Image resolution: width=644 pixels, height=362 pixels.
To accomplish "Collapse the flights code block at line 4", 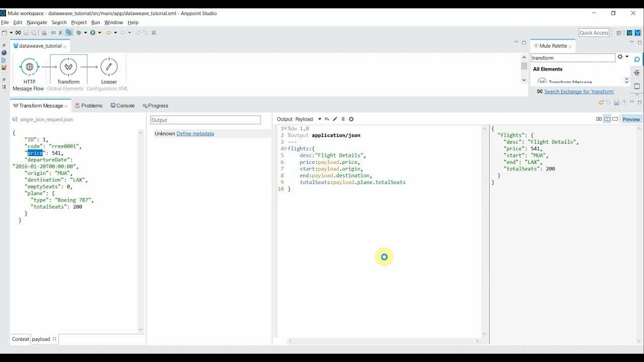I will coord(285,149).
